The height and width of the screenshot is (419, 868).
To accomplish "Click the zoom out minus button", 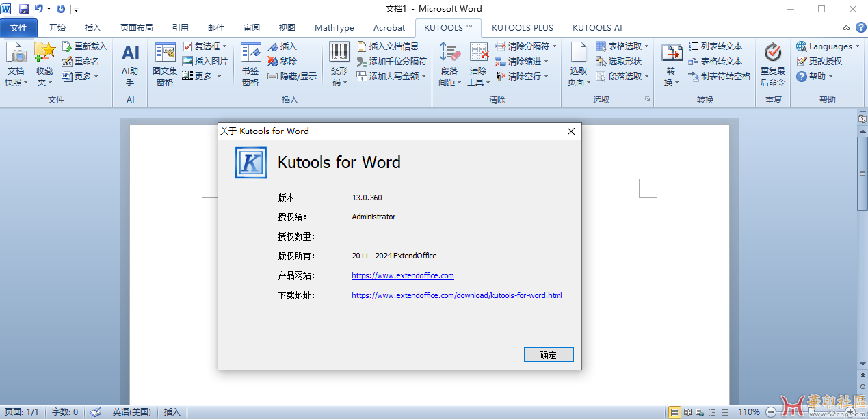I will coord(771,412).
